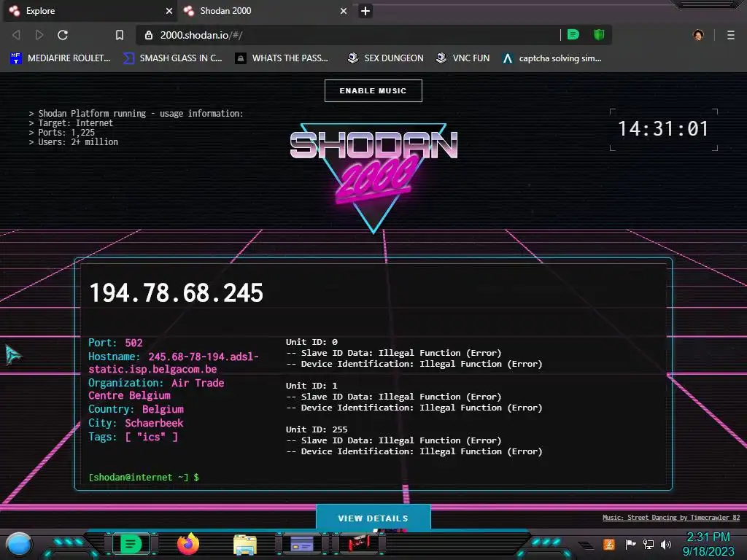747x560 pixels.
Task: Open the orange Java tray icon
Action: pyautogui.click(x=609, y=544)
